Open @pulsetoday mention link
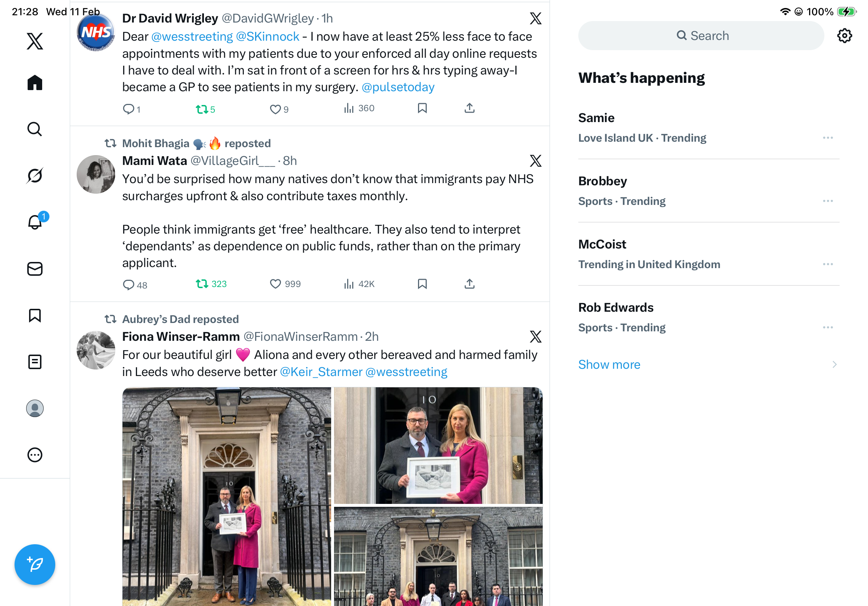868x606 pixels. tap(398, 87)
